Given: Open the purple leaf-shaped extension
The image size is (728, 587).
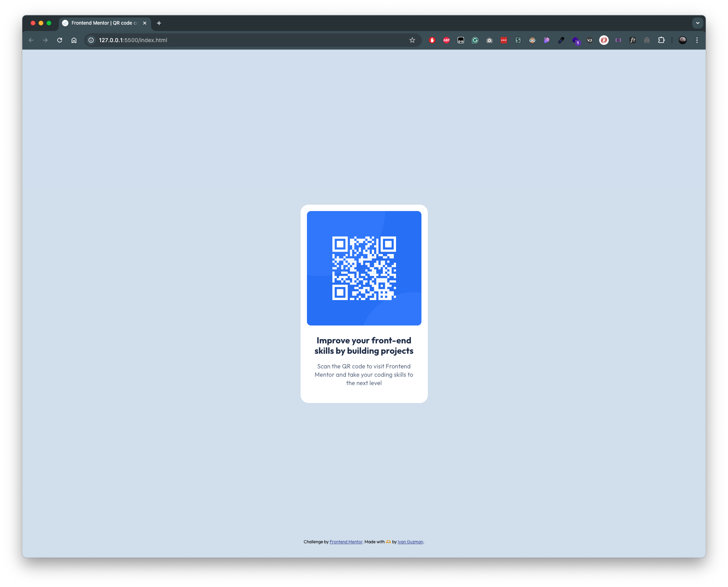Looking at the screenshot, I should point(547,40).
